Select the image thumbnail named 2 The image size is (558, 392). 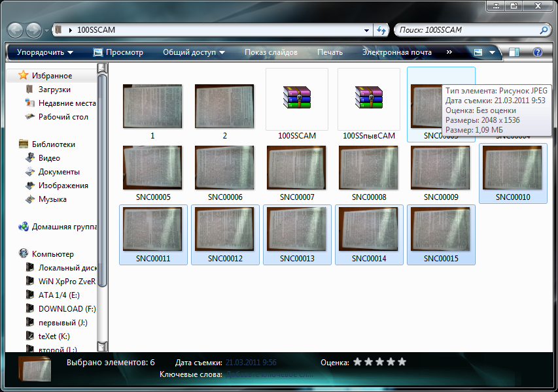coord(224,106)
